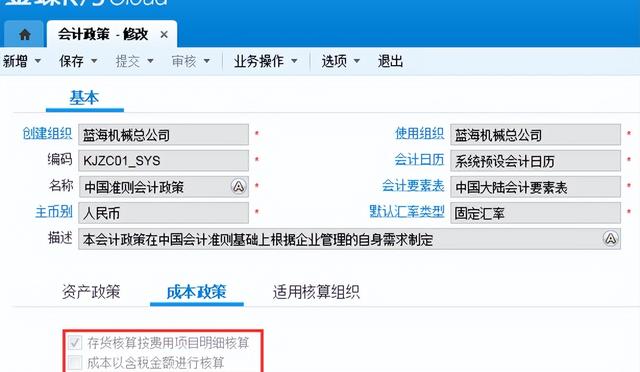This screenshot has width=640, height=372.
Task: Click the 默认汇率类型 field 固定汇率
Action: pos(536,213)
